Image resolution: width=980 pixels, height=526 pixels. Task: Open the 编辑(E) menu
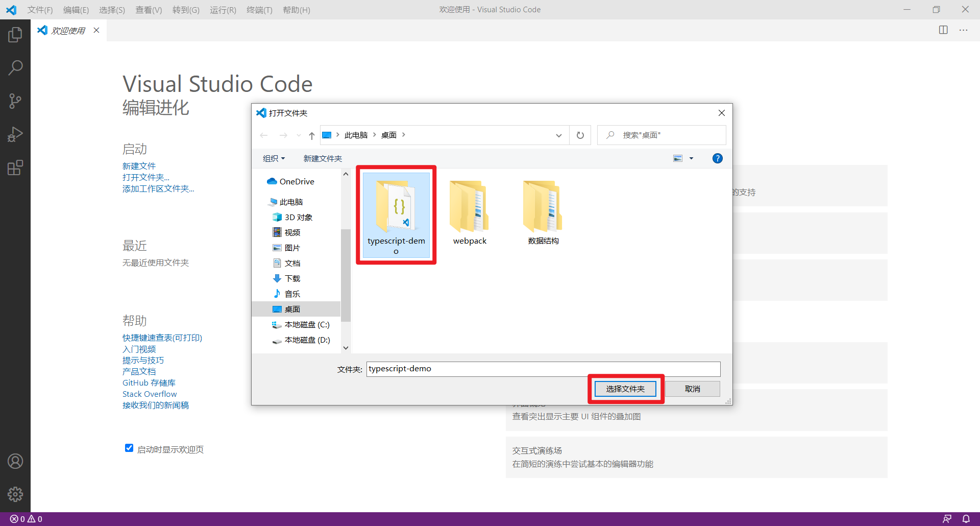pyautogui.click(x=76, y=10)
